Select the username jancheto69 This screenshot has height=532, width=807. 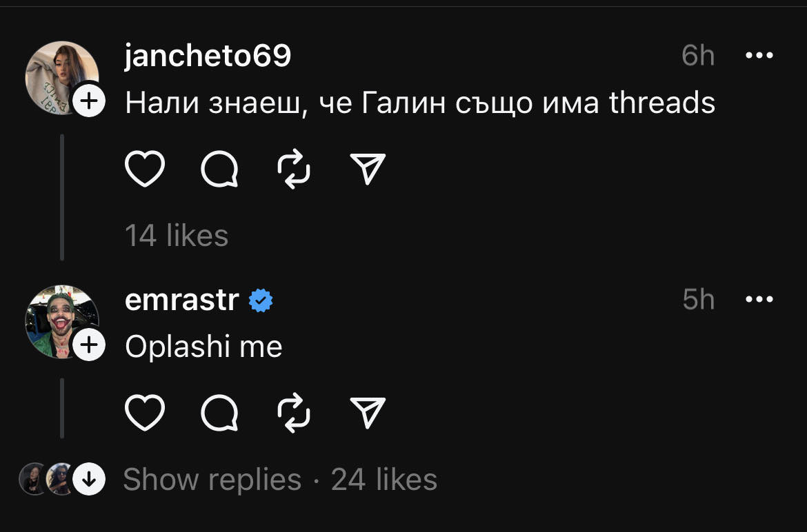pos(208,57)
